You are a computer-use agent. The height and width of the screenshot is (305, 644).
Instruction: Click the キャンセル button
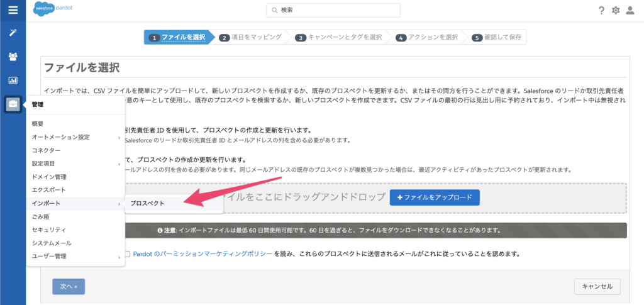(x=597, y=287)
